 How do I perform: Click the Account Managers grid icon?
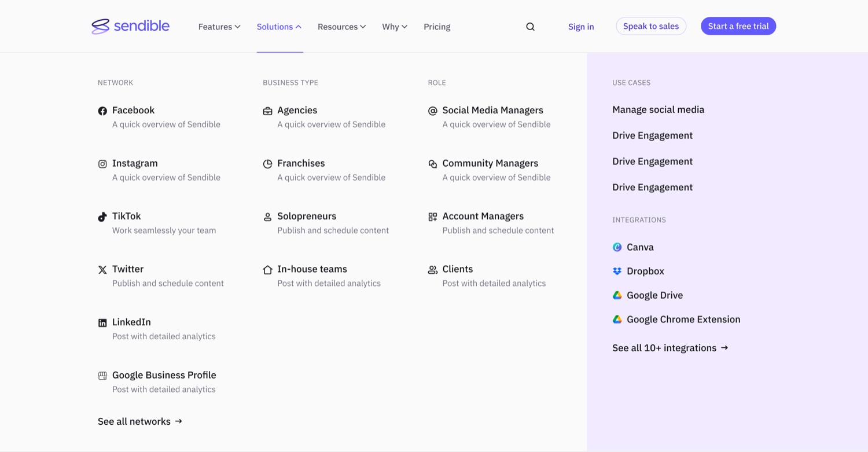pos(432,216)
